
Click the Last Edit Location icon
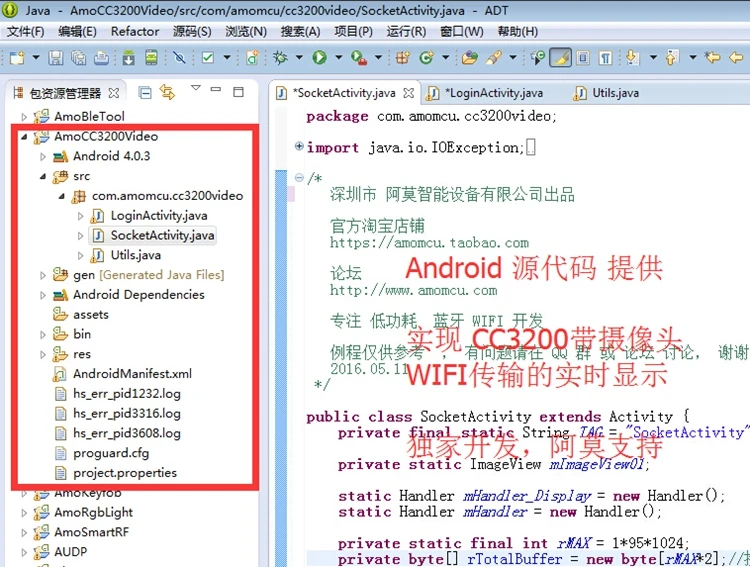712,58
